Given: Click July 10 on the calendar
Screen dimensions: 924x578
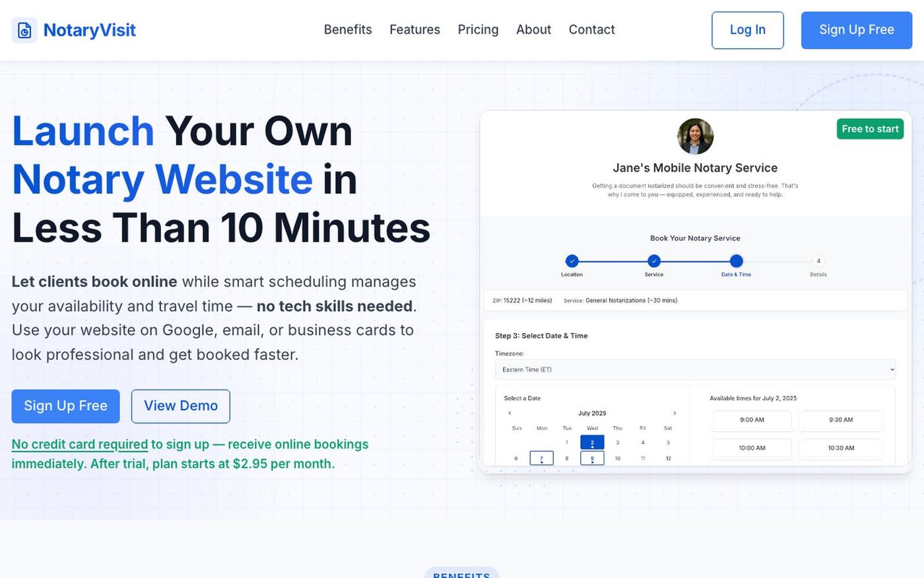Looking at the screenshot, I should pyautogui.click(x=617, y=458).
